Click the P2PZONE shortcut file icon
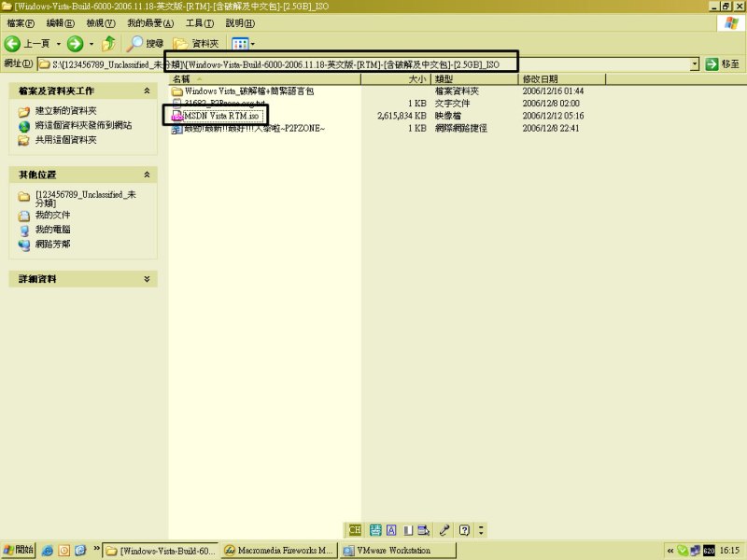The height and width of the screenshot is (560, 747). click(x=177, y=129)
